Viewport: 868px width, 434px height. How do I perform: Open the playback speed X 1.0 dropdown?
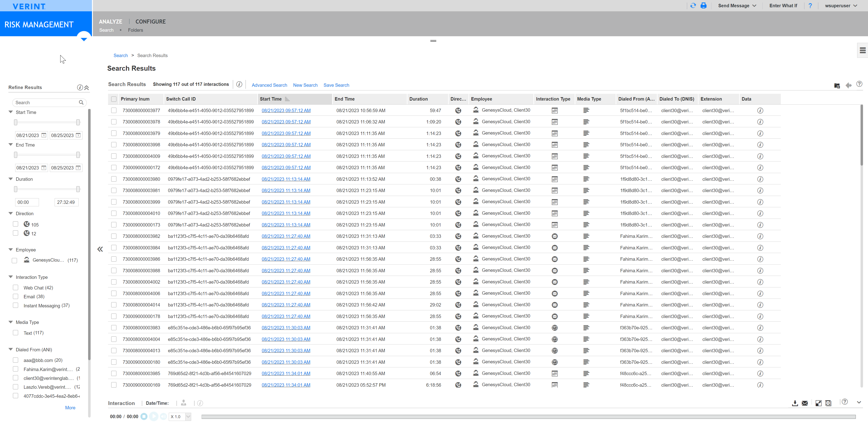tap(180, 417)
